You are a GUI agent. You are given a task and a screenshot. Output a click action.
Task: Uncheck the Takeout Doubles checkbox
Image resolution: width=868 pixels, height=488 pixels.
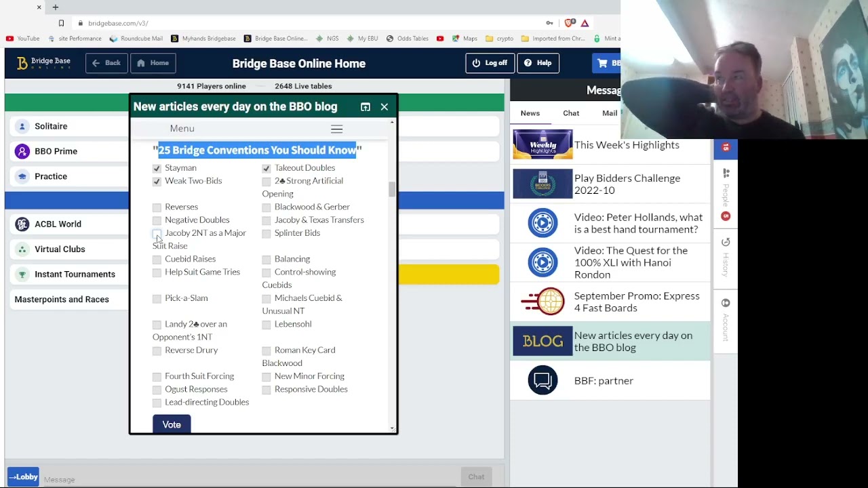pyautogui.click(x=267, y=168)
